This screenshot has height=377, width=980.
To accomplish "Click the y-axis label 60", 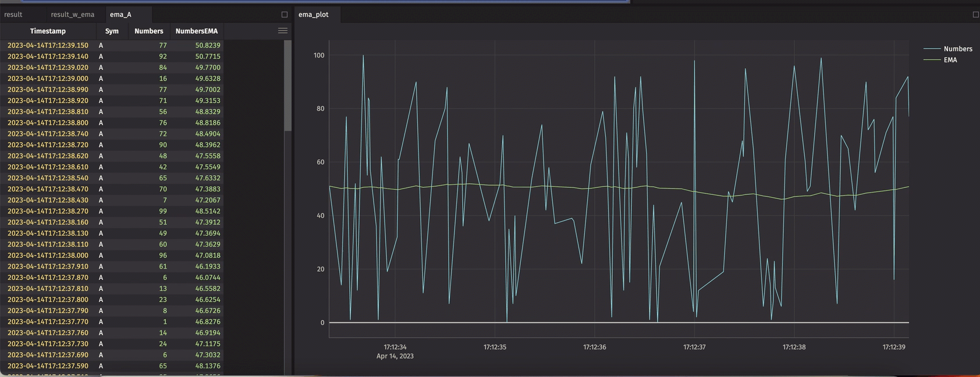I will click(321, 162).
